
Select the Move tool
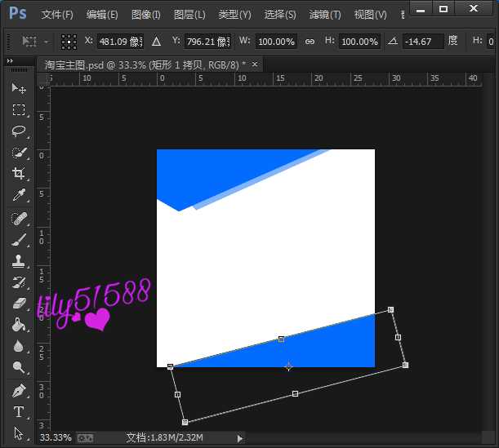tap(18, 88)
